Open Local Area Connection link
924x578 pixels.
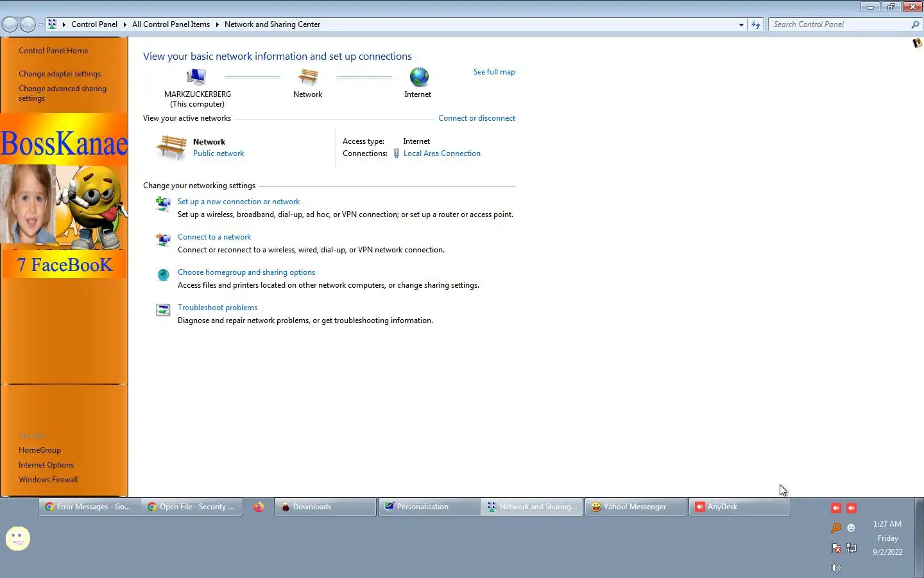click(x=442, y=153)
